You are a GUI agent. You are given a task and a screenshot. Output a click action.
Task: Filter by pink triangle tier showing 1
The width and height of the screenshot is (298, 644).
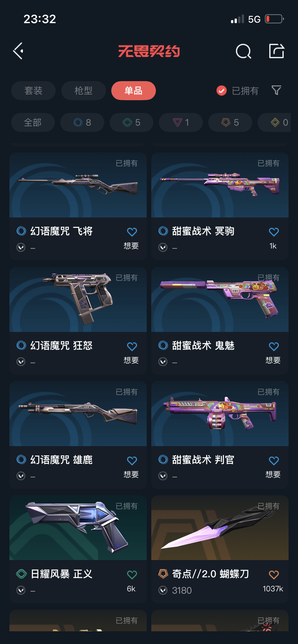[x=181, y=122]
